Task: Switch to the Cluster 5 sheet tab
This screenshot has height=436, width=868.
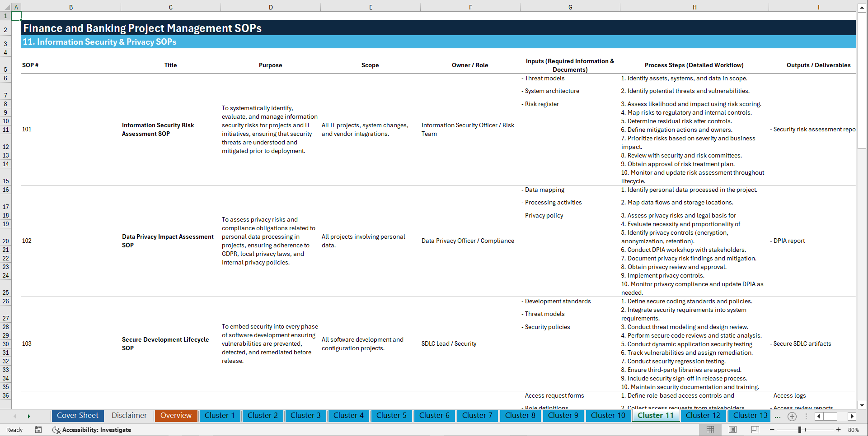Action: [391, 416]
